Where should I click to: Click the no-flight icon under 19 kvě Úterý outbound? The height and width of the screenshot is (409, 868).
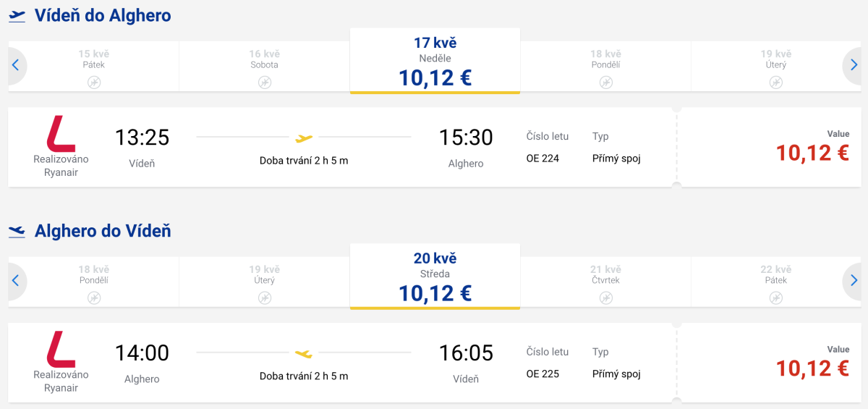(x=776, y=83)
